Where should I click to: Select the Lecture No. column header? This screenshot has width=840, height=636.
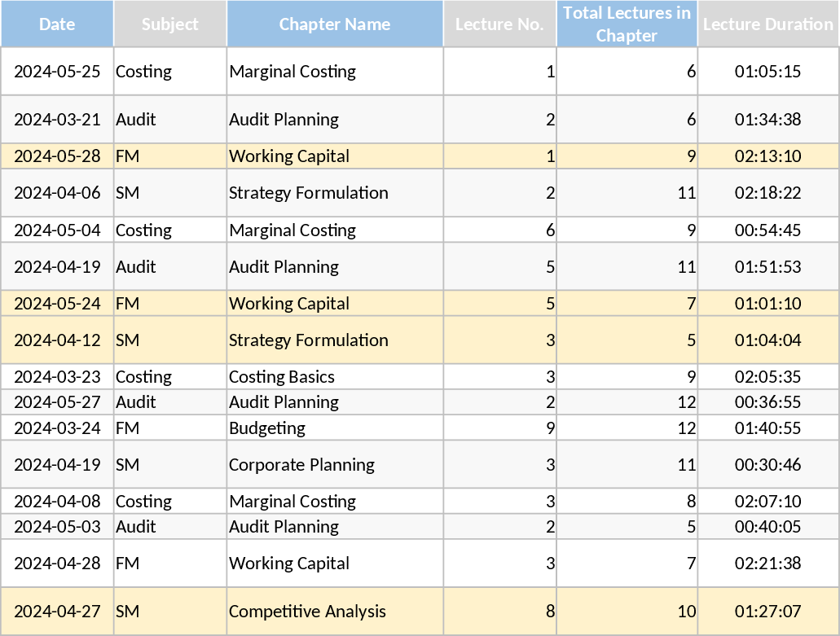(x=499, y=23)
